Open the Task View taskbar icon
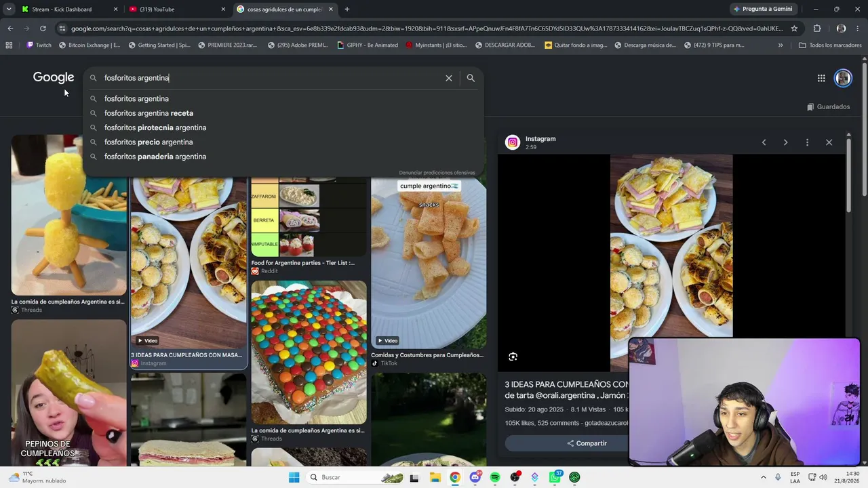 tap(414, 477)
